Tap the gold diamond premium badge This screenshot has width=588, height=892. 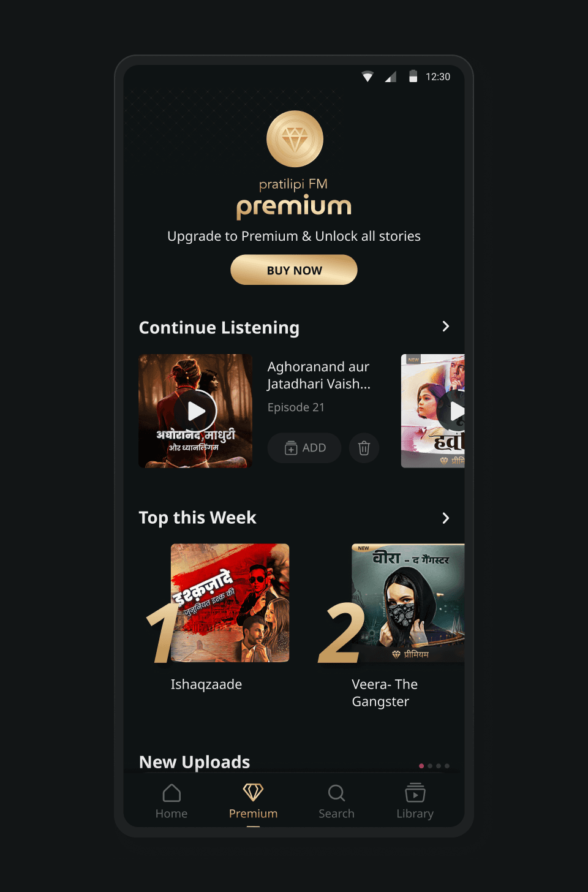[x=295, y=139]
